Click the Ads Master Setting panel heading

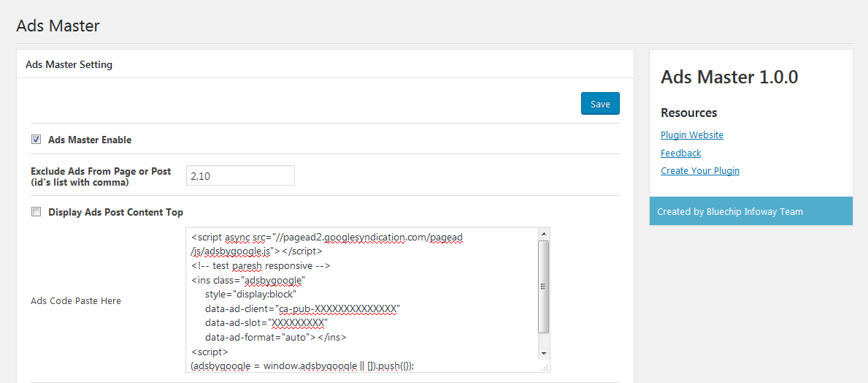[69, 64]
